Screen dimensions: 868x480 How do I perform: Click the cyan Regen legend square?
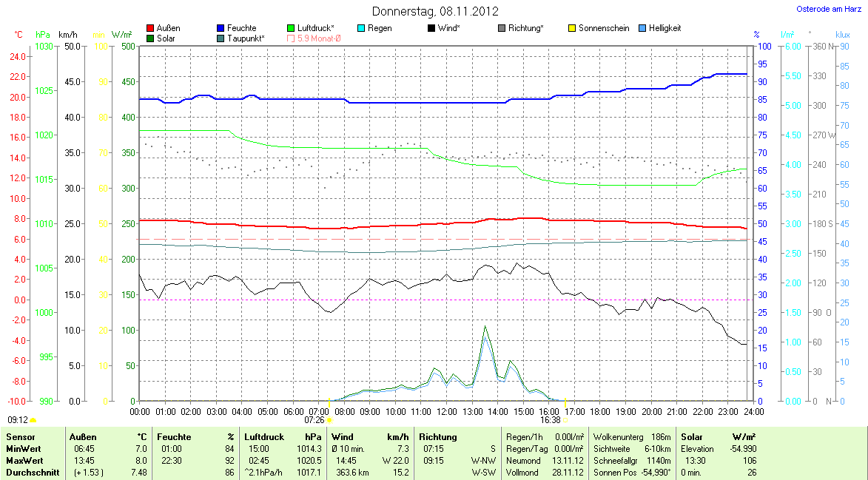click(361, 29)
